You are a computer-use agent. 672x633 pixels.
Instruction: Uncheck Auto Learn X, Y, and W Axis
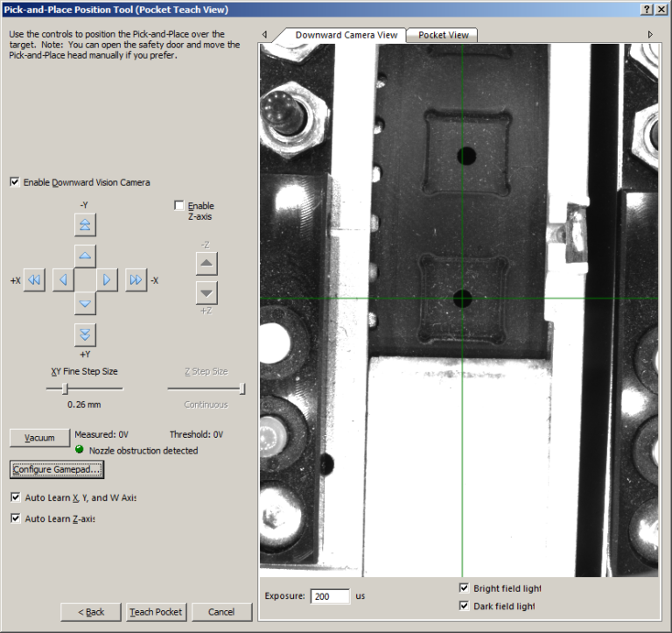pos(15,497)
